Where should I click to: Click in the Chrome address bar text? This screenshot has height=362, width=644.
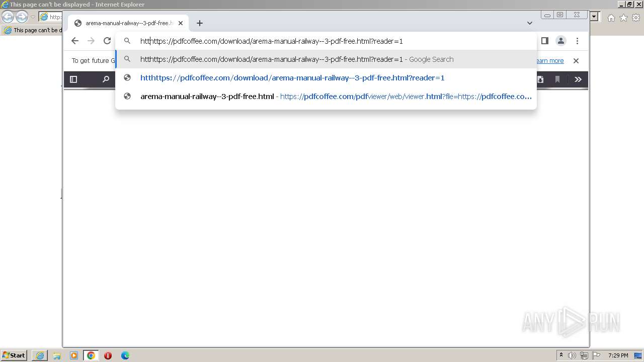point(272,41)
